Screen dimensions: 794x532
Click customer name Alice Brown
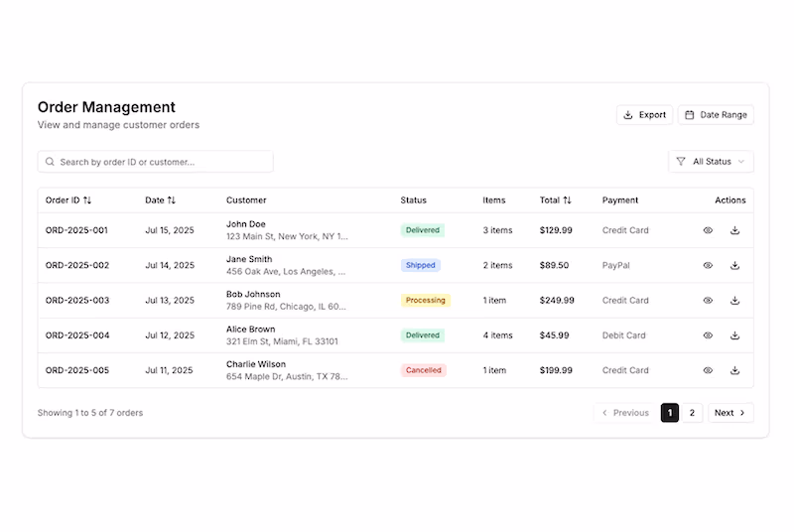250,329
